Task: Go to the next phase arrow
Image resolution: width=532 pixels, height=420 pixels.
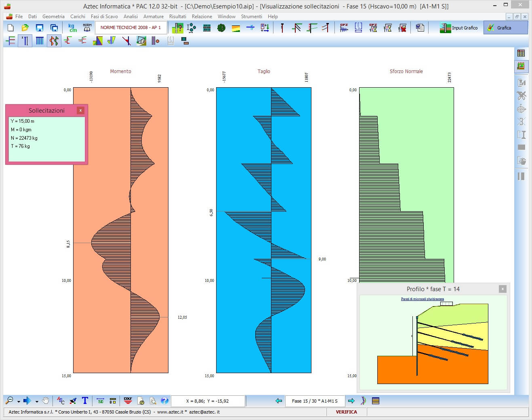Action: click(351, 401)
